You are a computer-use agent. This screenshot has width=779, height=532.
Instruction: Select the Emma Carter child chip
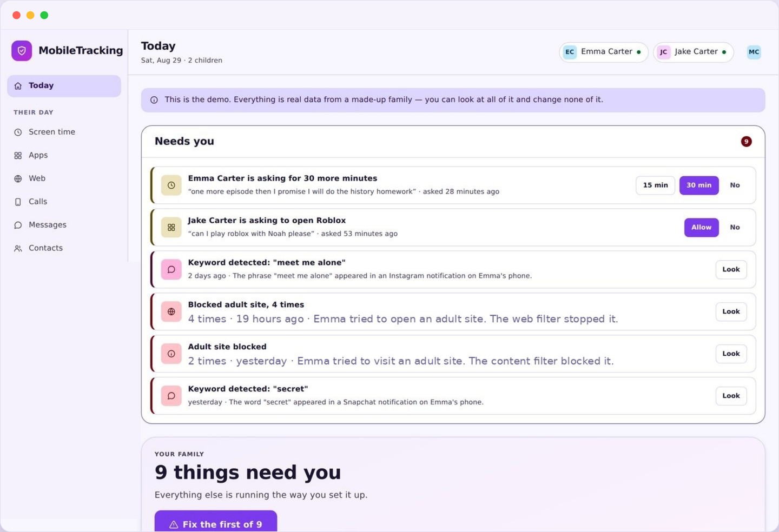[x=604, y=52]
